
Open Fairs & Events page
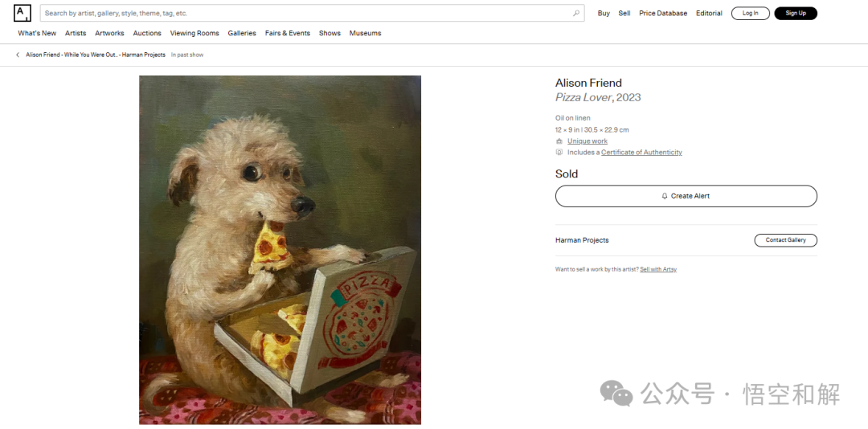pos(287,33)
